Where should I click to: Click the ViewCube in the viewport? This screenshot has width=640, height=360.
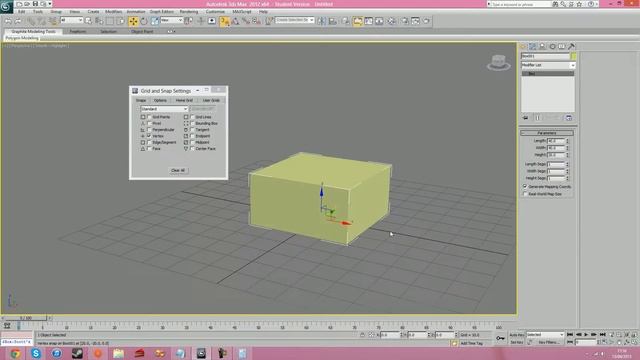coord(498,63)
